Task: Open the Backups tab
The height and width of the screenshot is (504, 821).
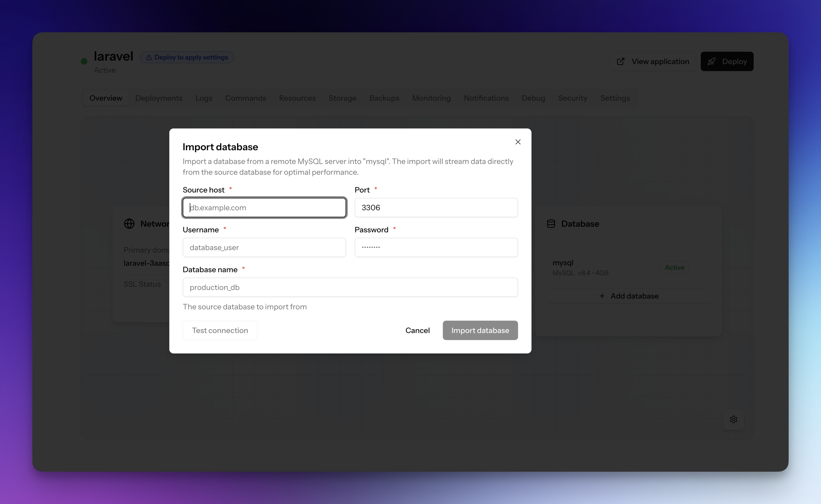Action: tap(384, 98)
